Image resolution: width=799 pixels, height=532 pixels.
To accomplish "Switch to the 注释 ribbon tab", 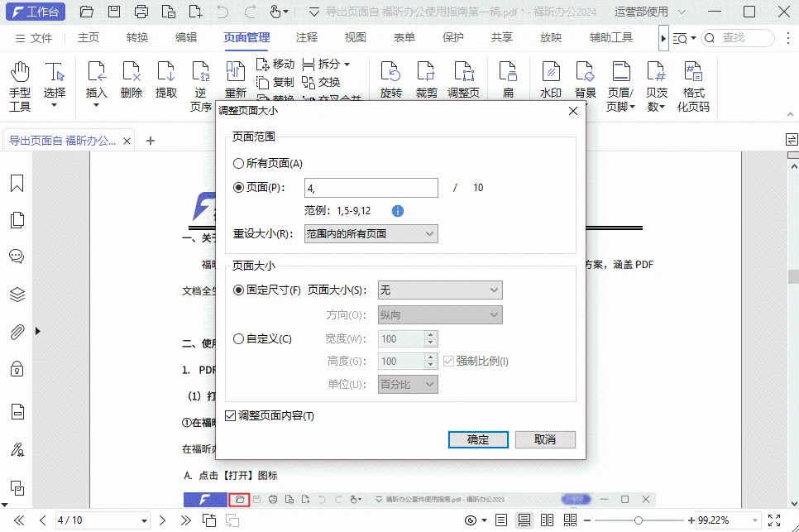I will [x=307, y=37].
